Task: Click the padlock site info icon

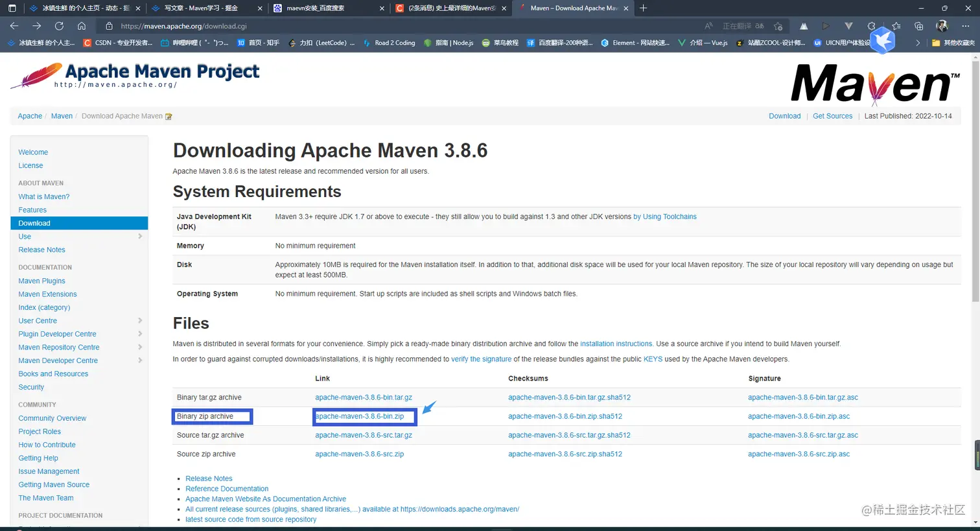Action: coord(109,26)
